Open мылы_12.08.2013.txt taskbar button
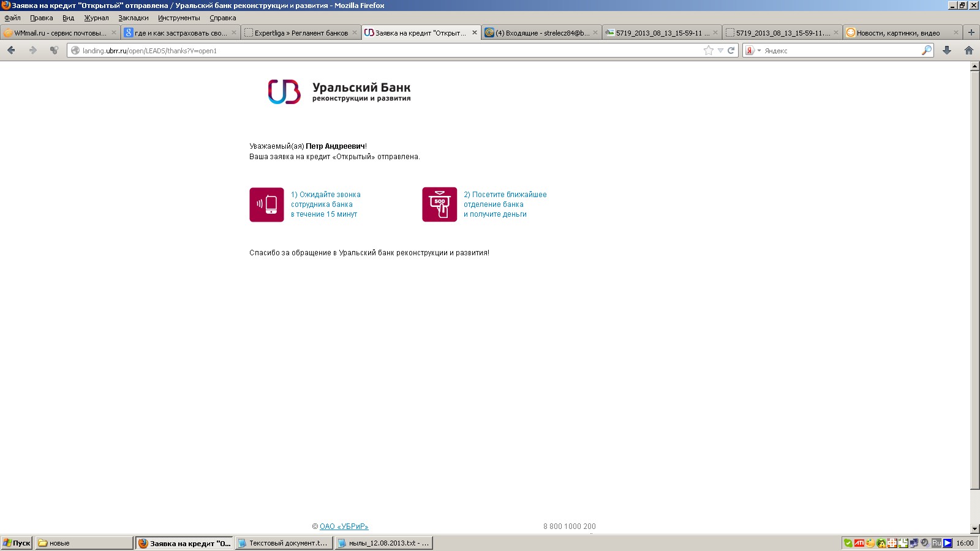This screenshot has height=551, width=980. tap(383, 543)
